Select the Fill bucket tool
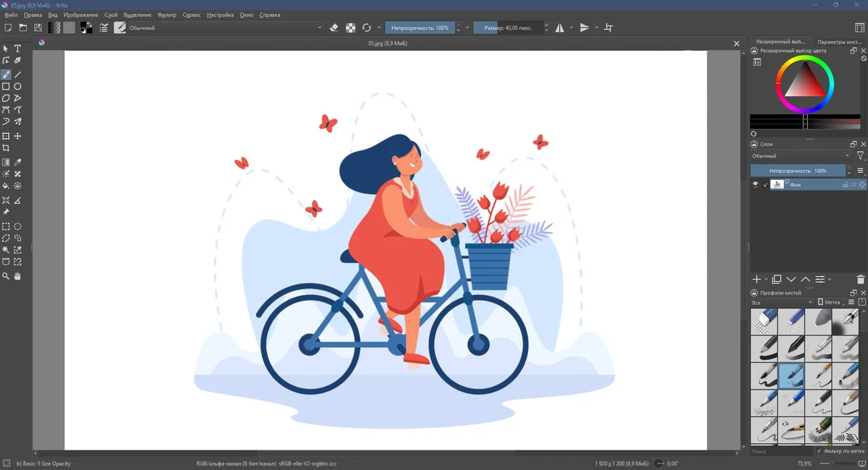Screen dimensions: 868x470 point(6,186)
